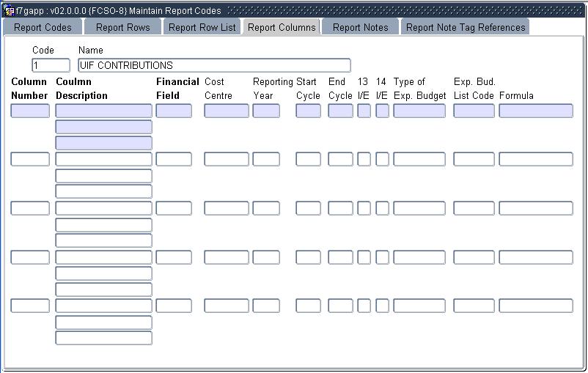Go to the Report Notes tab

(x=360, y=27)
